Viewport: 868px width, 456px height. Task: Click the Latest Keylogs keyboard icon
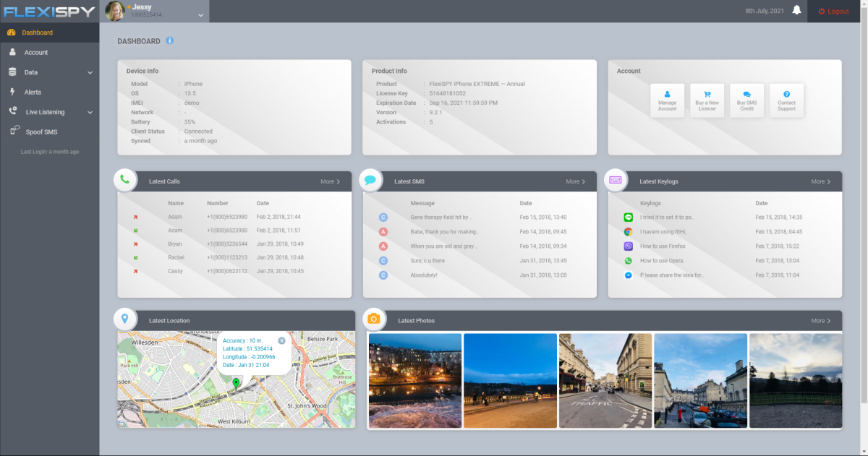click(x=616, y=180)
